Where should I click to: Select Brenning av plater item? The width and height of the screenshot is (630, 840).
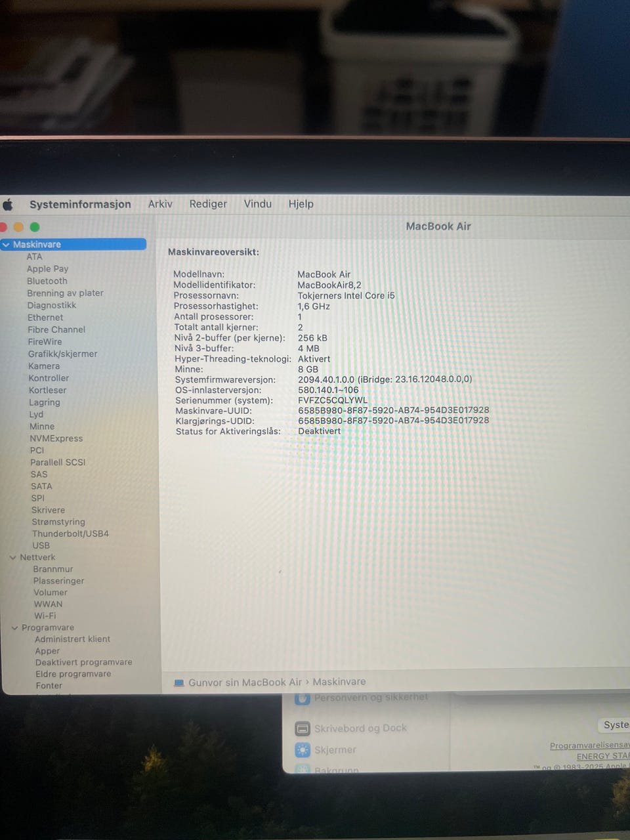tap(65, 293)
